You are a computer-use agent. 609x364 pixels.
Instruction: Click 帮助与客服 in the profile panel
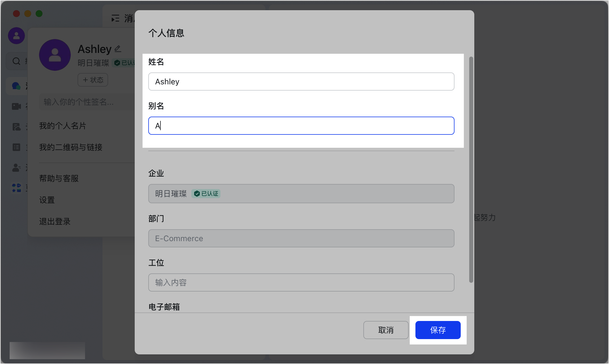(x=59, y=178)
